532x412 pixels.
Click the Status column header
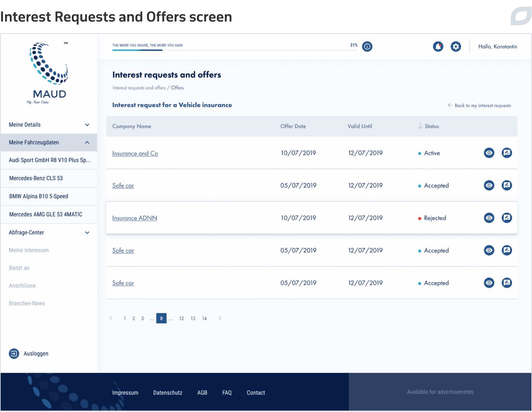point(432,126)
